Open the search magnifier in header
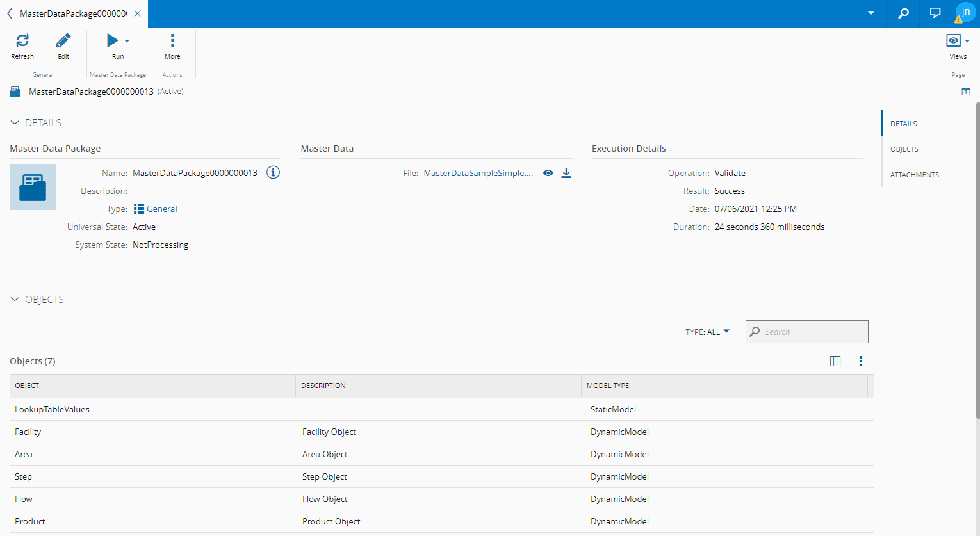This screenshot has width=980, height=536. (x=903, y=13)
